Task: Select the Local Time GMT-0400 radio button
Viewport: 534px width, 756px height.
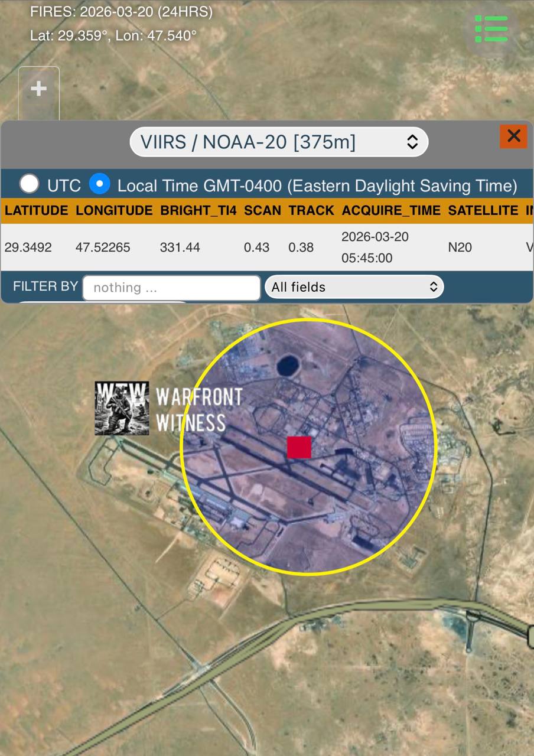Action: (x=100, y=184)
